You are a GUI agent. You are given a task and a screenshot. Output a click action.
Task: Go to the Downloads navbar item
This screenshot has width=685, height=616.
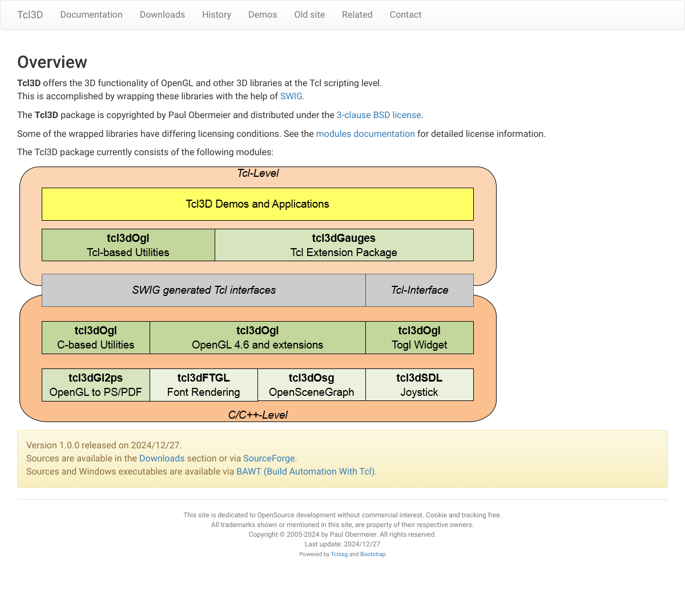[x=162, y=15]
